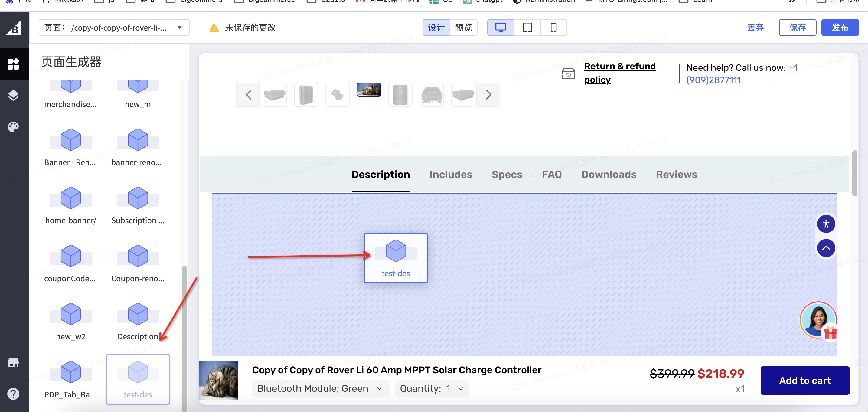The image size is (868, 412).
Task: Open the page selector dropdown
Action: (114, 27)
